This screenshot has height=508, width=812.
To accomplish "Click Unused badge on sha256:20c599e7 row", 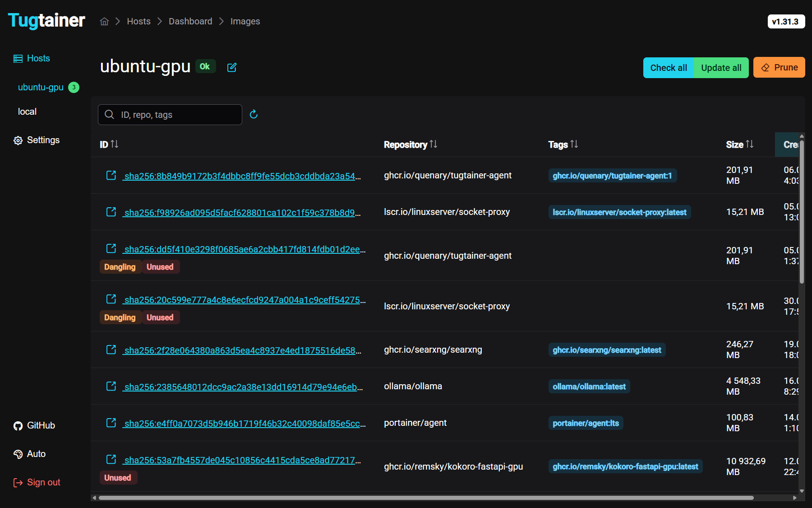I will pos(160,317).
